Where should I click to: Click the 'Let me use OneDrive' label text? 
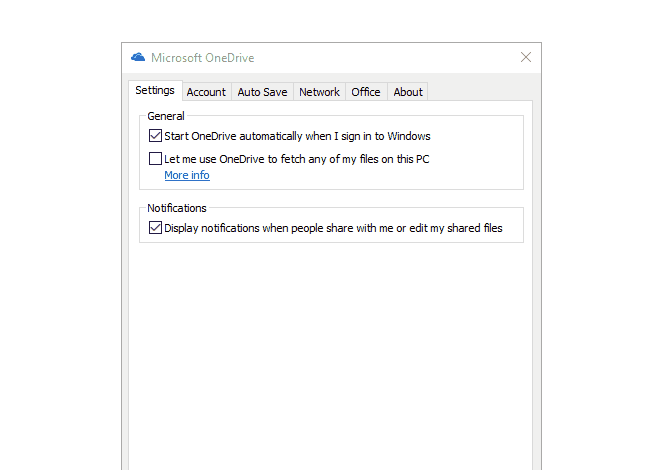(297, 158)
